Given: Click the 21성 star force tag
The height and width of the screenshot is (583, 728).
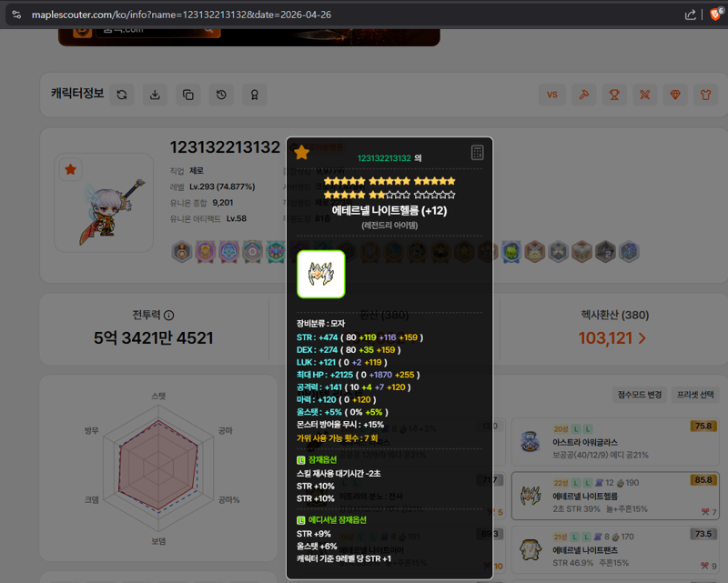Looking at the screenshot, I should (x=561, y=537).
